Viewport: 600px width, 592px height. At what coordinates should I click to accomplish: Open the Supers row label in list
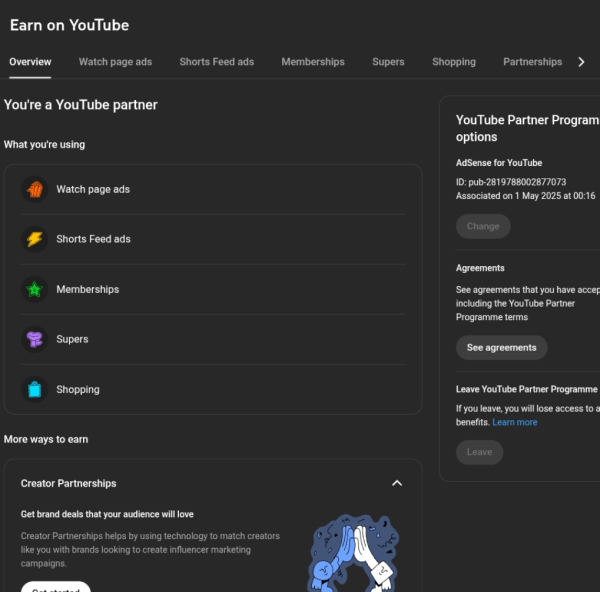[72, 339]
